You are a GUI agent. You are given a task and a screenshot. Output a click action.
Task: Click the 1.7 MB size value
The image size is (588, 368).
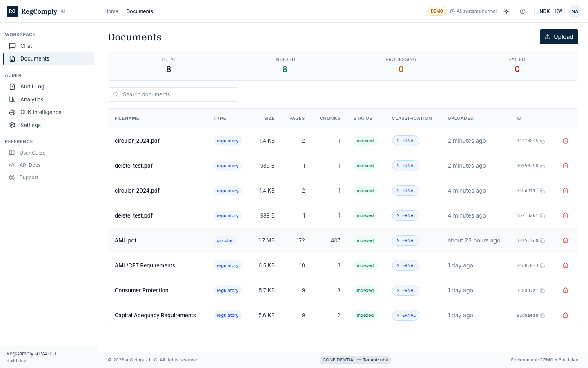pyautogui.click(x=267, y=240)
